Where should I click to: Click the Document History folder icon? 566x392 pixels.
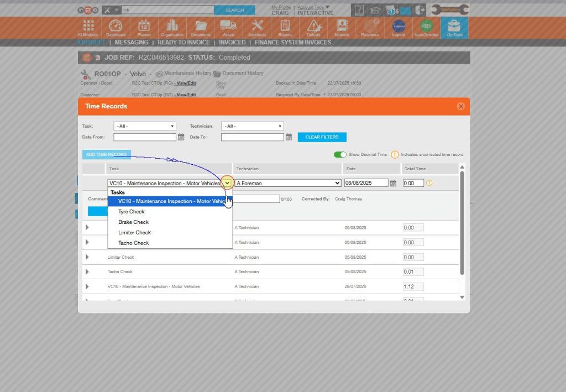[217, 74]
